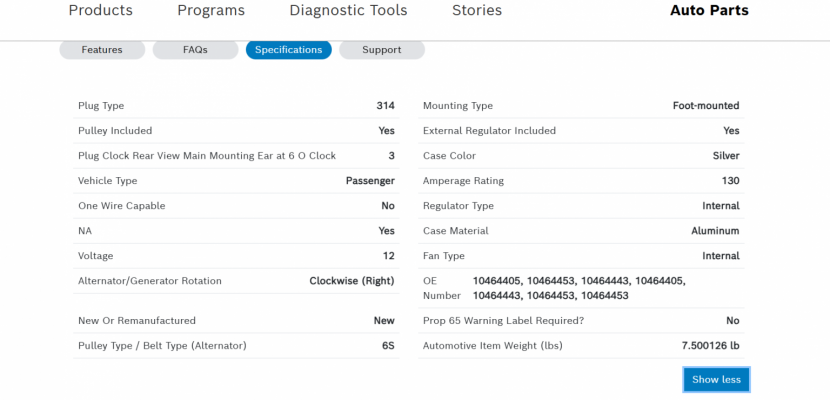Click the Plug Clock Rear View row label
This screenshot has height=400, width=830.
click(207, 156)
